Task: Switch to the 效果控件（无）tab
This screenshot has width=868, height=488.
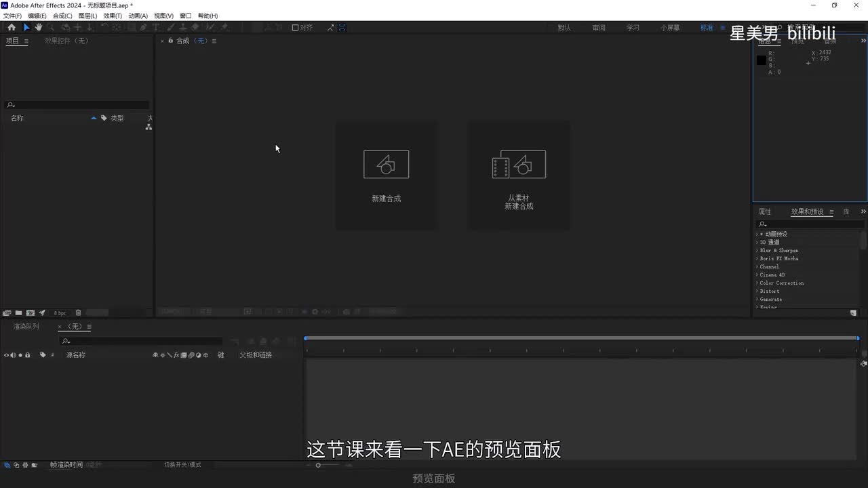Action: 66,41
